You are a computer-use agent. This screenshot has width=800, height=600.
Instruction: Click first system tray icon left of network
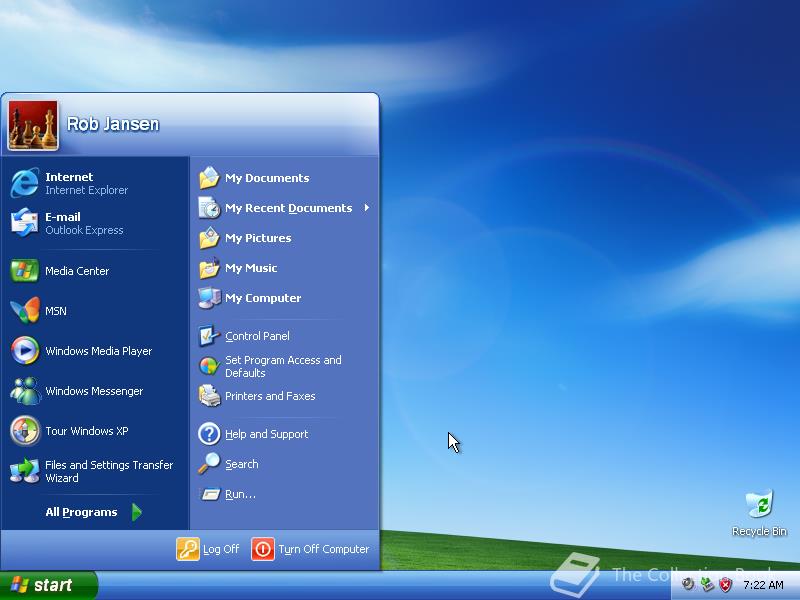click(688, 584)
